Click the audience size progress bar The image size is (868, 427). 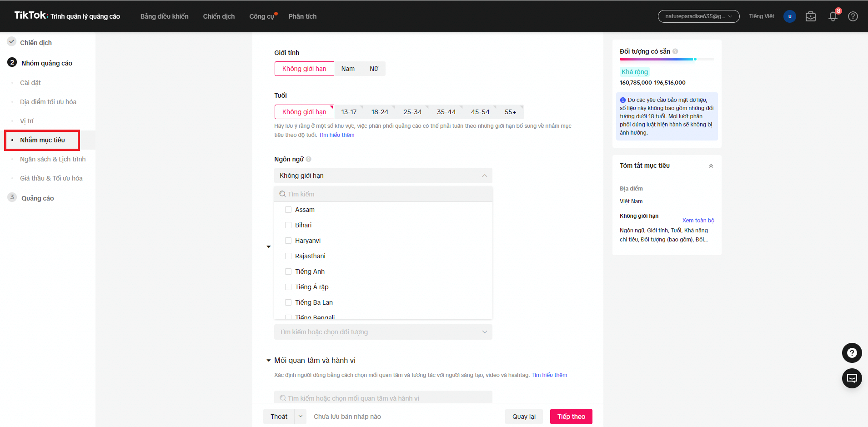pos(667,59)
